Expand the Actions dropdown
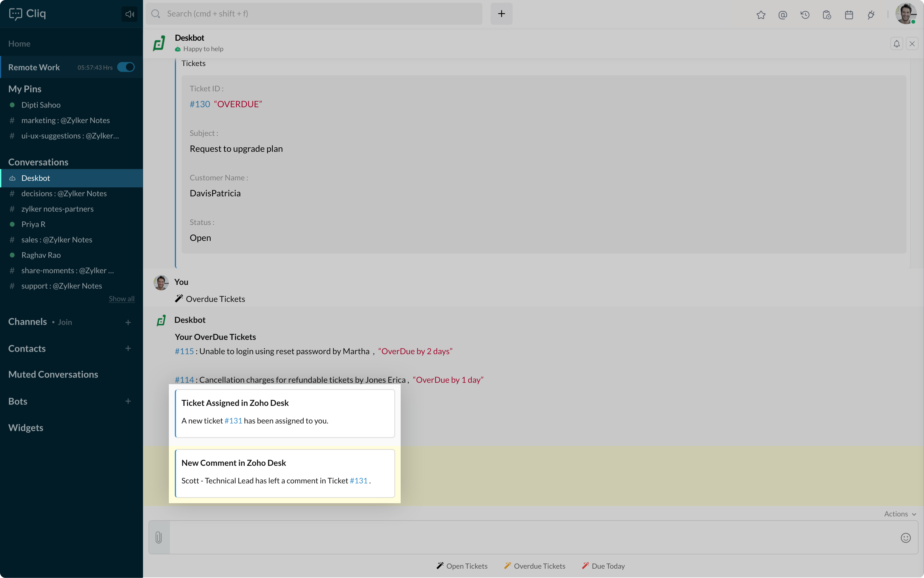The height and width of the screenshot is (578, 924). point(900,514)
